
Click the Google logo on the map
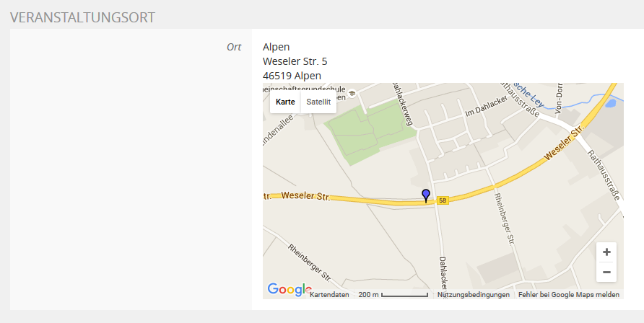[289, 290]
